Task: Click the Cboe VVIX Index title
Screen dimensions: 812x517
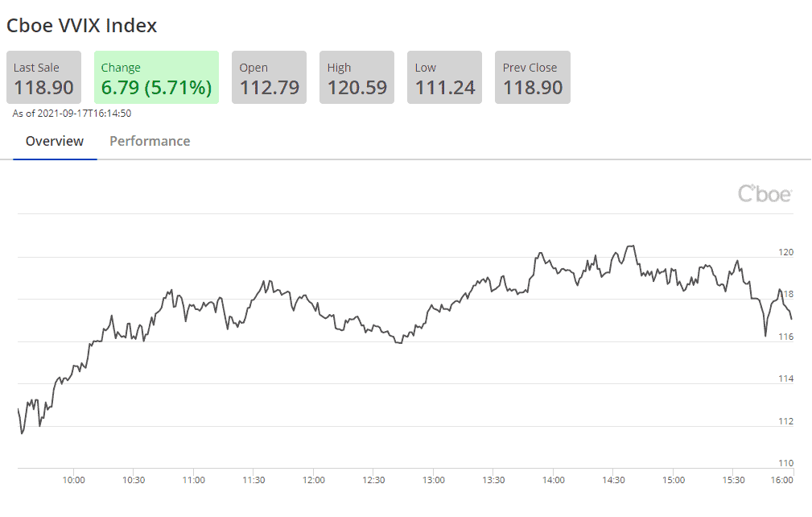Action: (x=81, y=25)
